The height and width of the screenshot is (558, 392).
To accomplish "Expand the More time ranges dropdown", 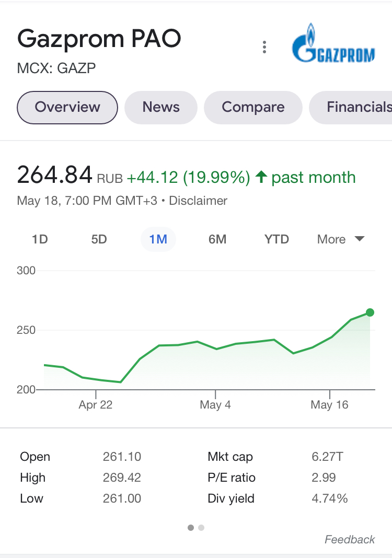I will (x=341, y=239).
